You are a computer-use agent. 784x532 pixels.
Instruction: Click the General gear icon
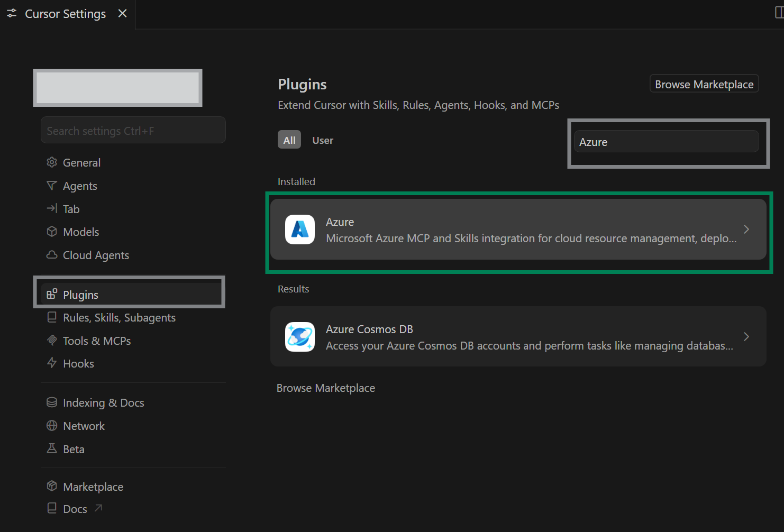pos(52,162)
